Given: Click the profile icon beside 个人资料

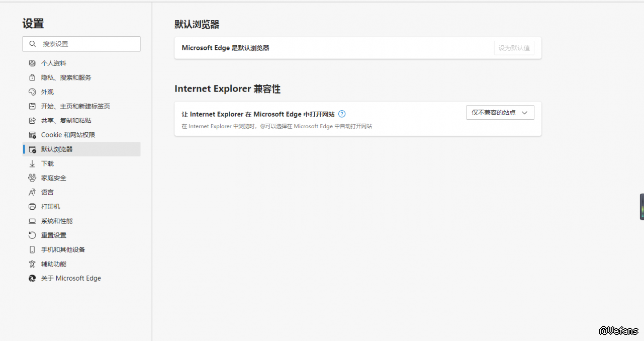Looking at the screenshot, I should point(32,63).
